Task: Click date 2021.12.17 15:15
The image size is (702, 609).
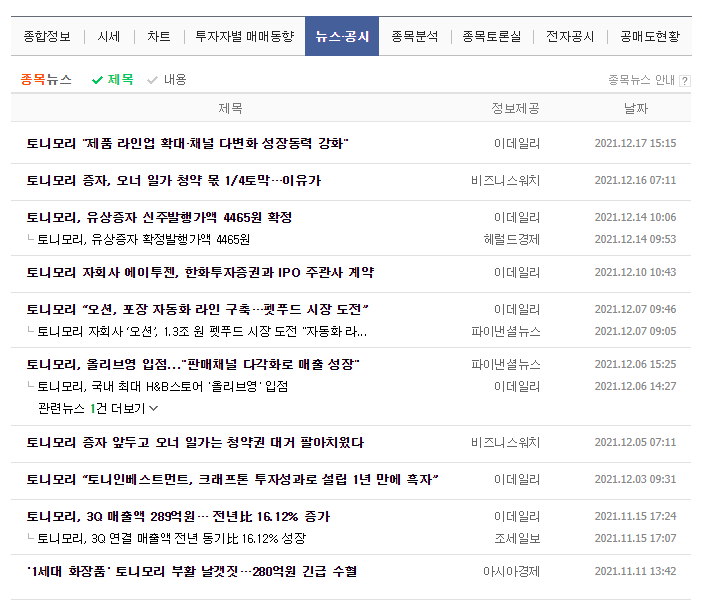Action: [635, 143]
